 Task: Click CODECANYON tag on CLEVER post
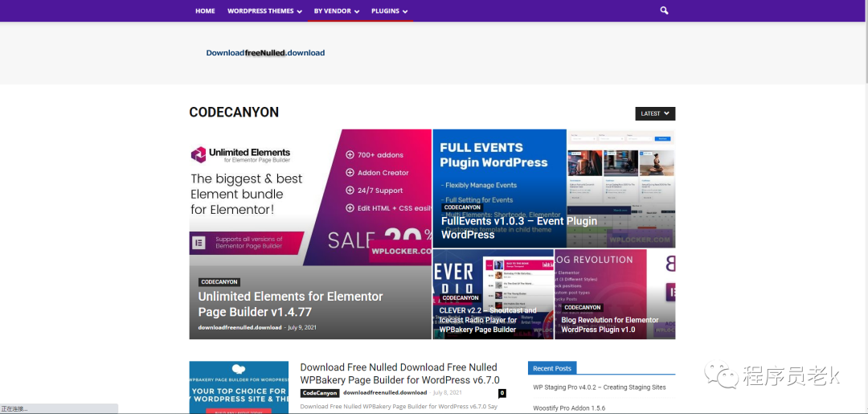(x=461, y=297)
